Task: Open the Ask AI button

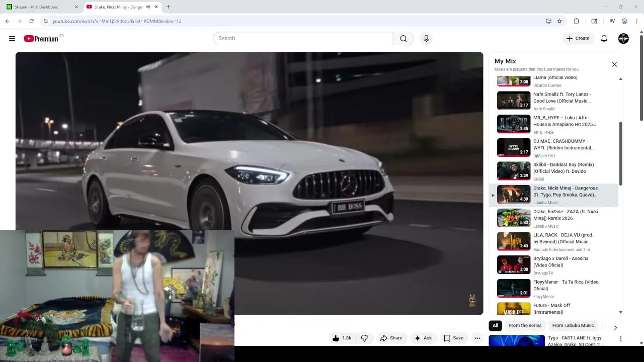Action: coord(423,338)
